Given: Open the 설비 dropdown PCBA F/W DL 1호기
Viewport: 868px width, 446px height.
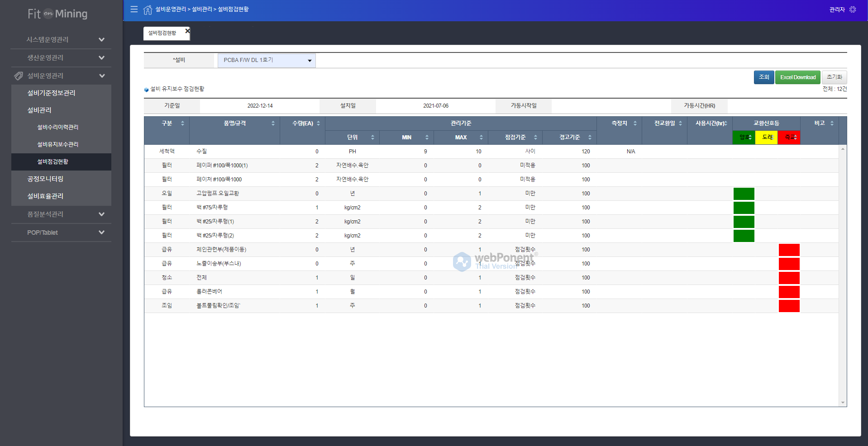Looking at the screenshot, I should (x=267, y=60).
